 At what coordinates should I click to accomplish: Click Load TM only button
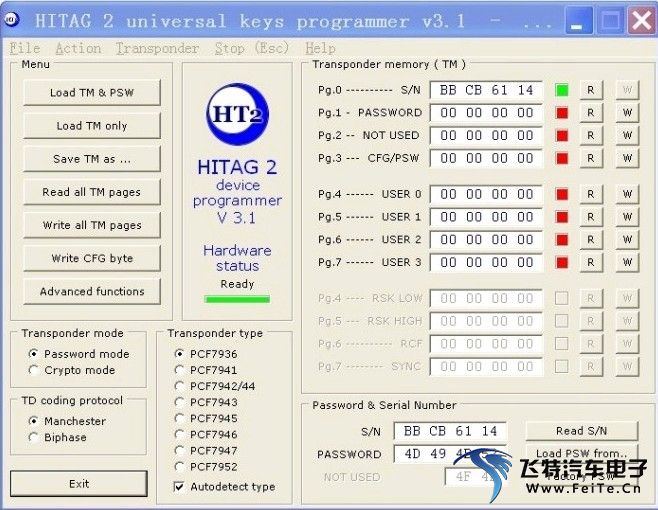tap(92, 126)
